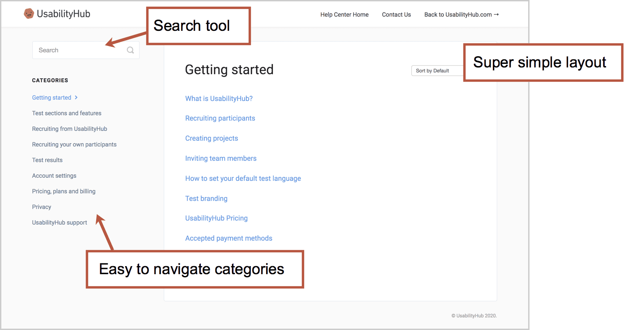Open the Contact Us page
This screenshot has width=644, height=330.
coord(396,14)
